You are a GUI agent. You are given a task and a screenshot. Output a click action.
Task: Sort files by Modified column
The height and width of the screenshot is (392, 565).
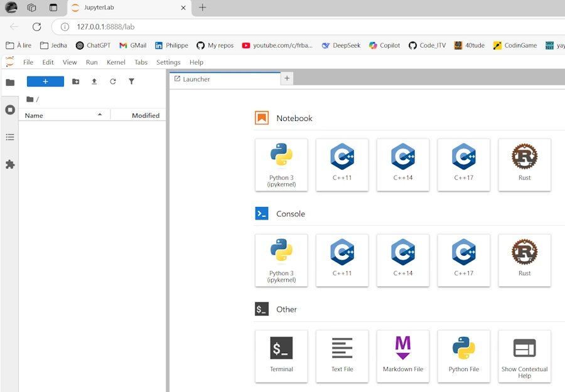click(138, 115)
